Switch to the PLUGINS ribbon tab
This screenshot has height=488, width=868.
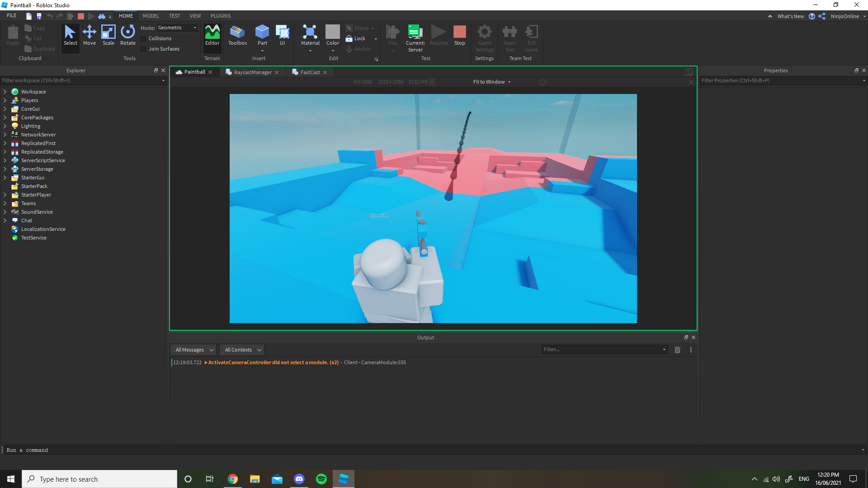[221, 16]
